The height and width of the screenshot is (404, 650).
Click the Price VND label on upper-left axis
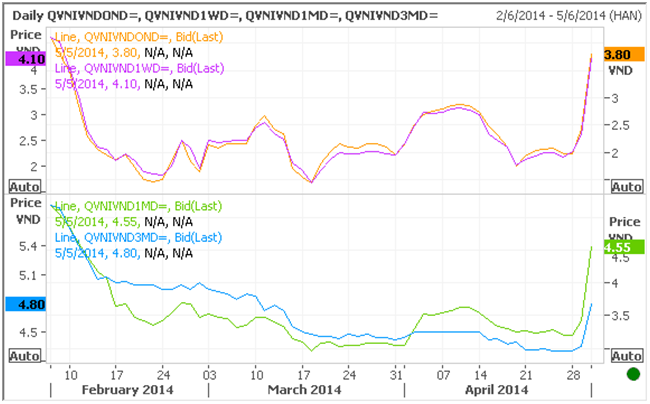coord(24,40)
